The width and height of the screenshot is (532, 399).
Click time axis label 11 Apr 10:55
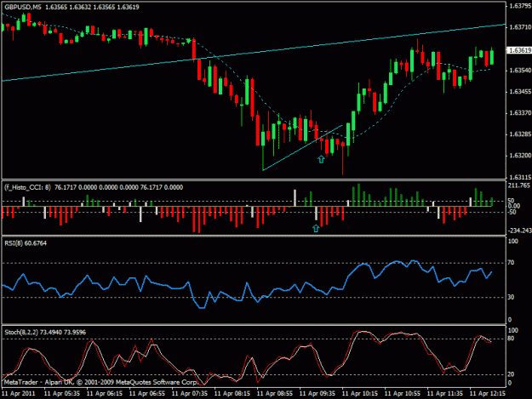point(403,394)
